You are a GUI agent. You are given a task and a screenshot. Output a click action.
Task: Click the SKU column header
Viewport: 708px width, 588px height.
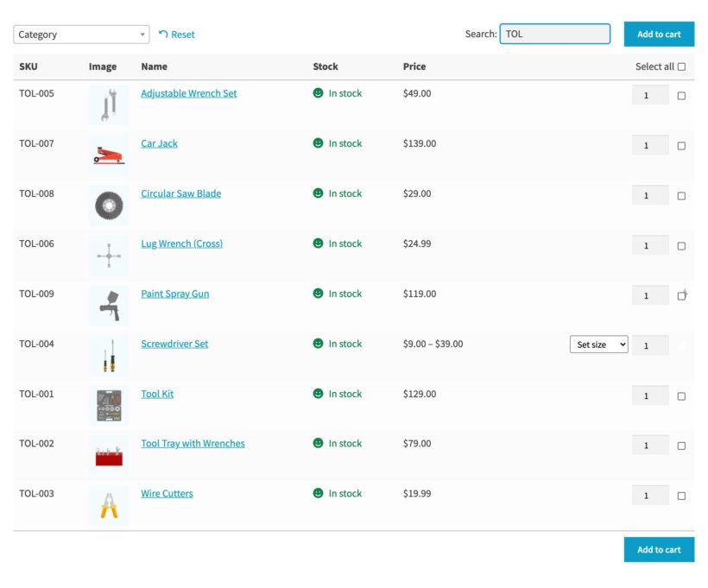pyautogui.click(x=28, y=66)
